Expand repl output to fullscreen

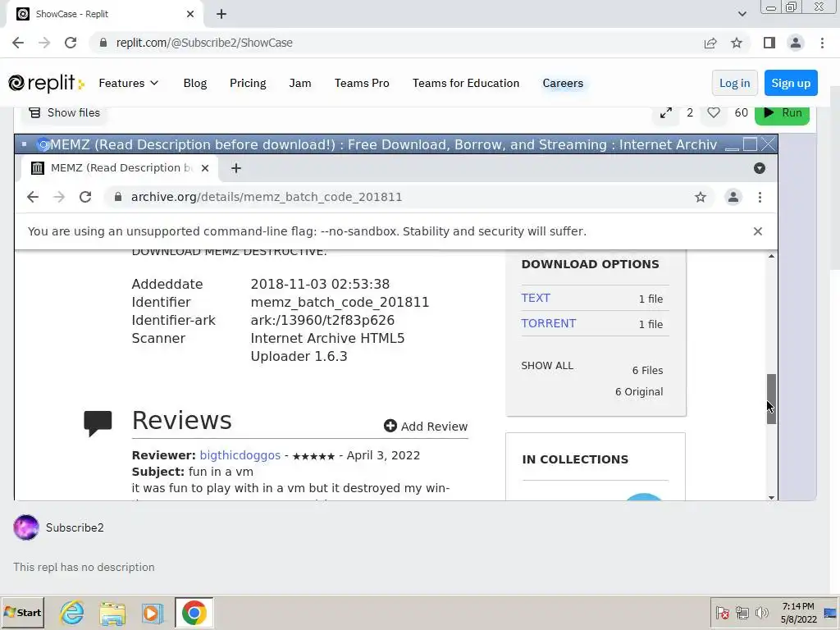(x=666, y=112)
